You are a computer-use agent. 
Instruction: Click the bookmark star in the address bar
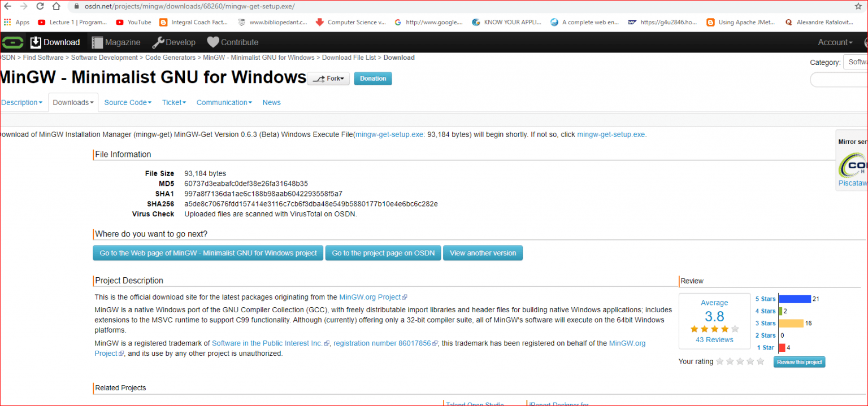click(x=858, y=6)
